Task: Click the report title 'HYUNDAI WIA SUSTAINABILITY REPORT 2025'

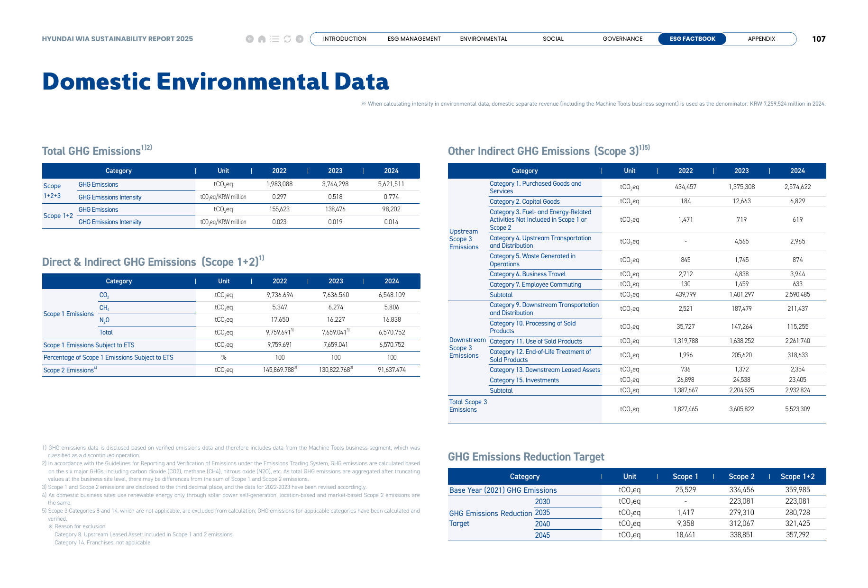Action: pos(118,39)
